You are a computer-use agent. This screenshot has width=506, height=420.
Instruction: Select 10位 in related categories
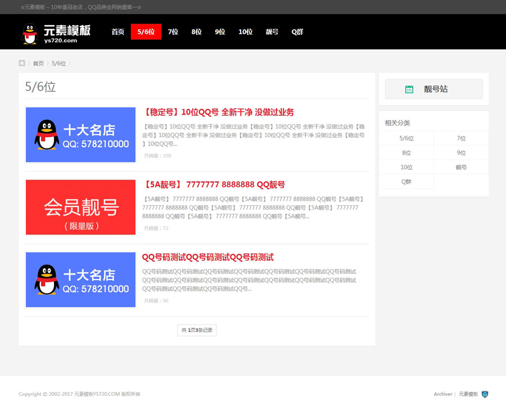(x=406, y=167)
